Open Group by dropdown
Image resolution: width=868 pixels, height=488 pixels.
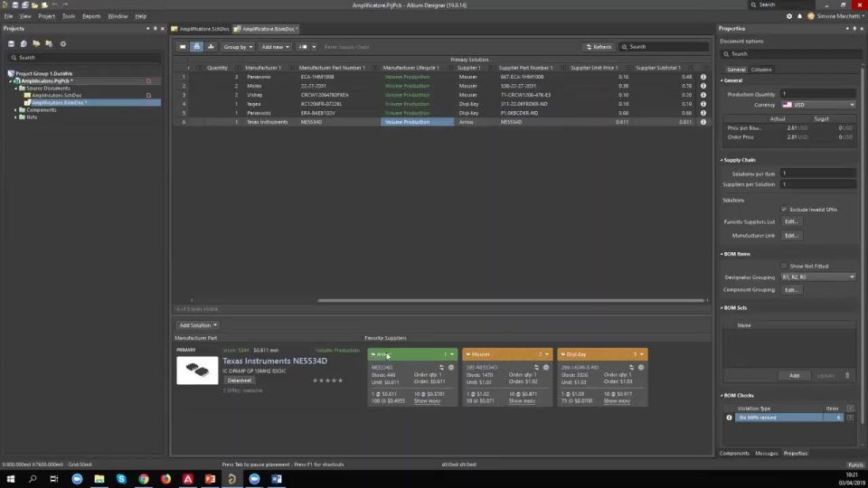click(238, 47)
